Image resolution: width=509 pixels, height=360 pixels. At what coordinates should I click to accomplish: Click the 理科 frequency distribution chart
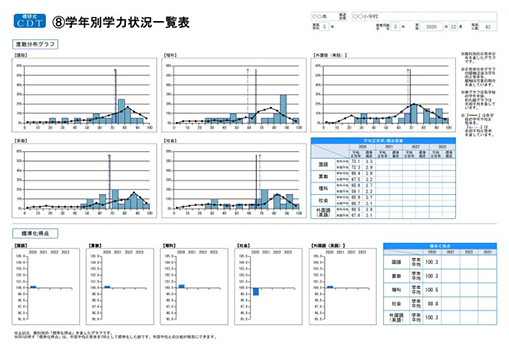(234, 95)
